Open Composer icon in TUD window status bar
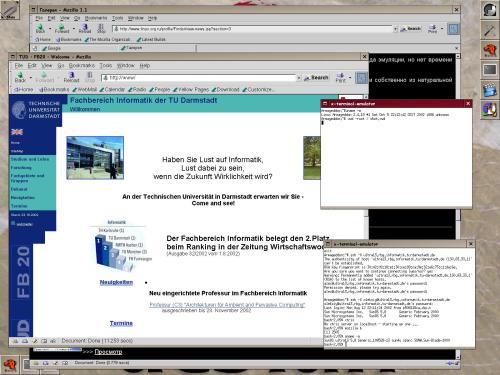Image resolution: width=500 pixels, height=375 pixels. (35, 341)
